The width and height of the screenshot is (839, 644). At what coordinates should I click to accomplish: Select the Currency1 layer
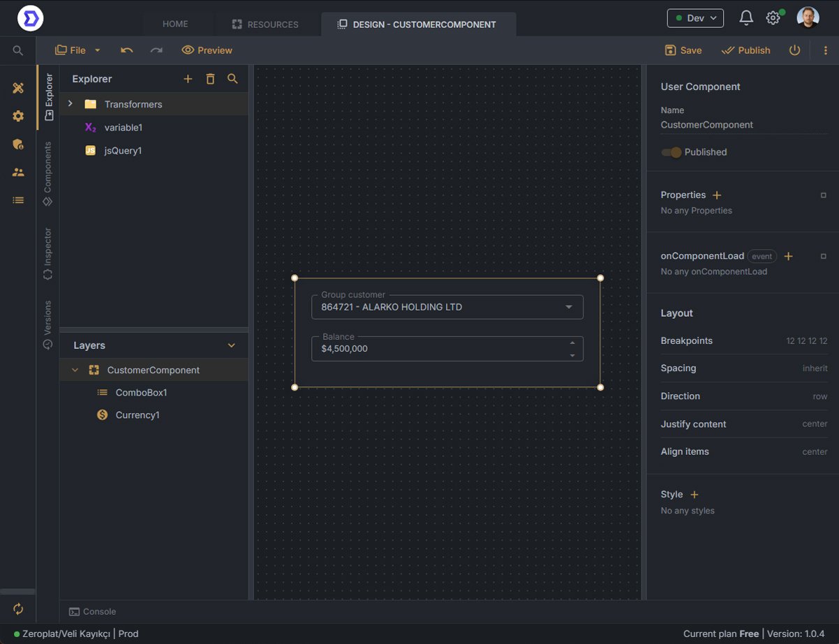pyautogui.click(x=138, y=415)
